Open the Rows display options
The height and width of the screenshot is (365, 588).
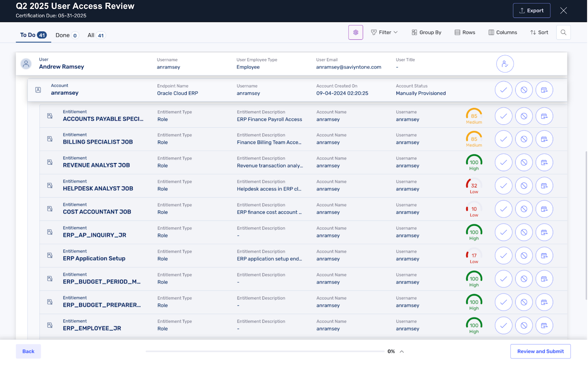coord(465,32)
